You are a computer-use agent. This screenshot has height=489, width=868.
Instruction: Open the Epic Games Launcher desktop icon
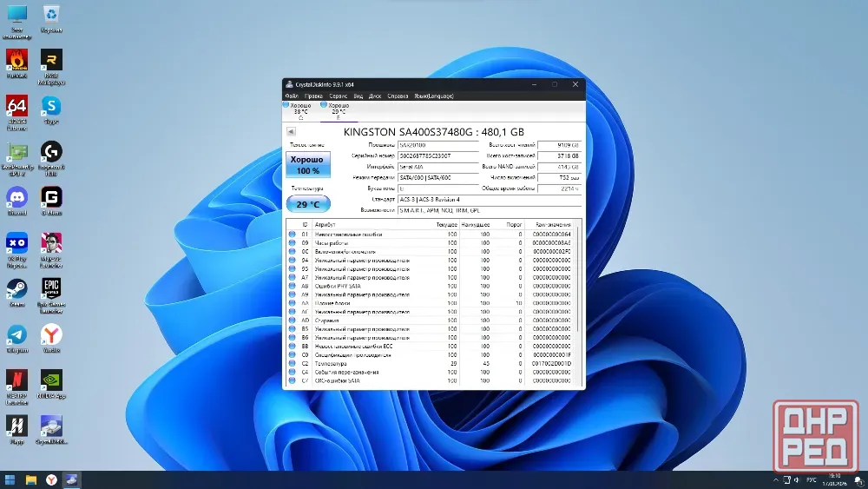coord(51,295)
